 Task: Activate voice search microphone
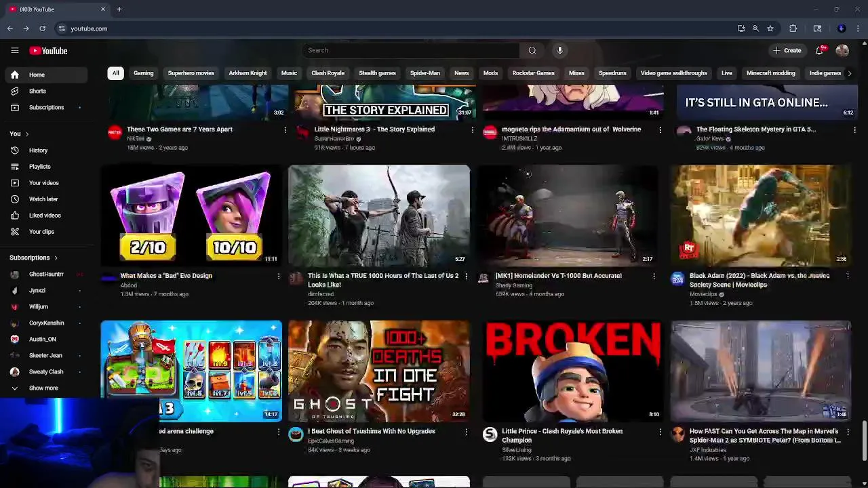tap(559, 50)
